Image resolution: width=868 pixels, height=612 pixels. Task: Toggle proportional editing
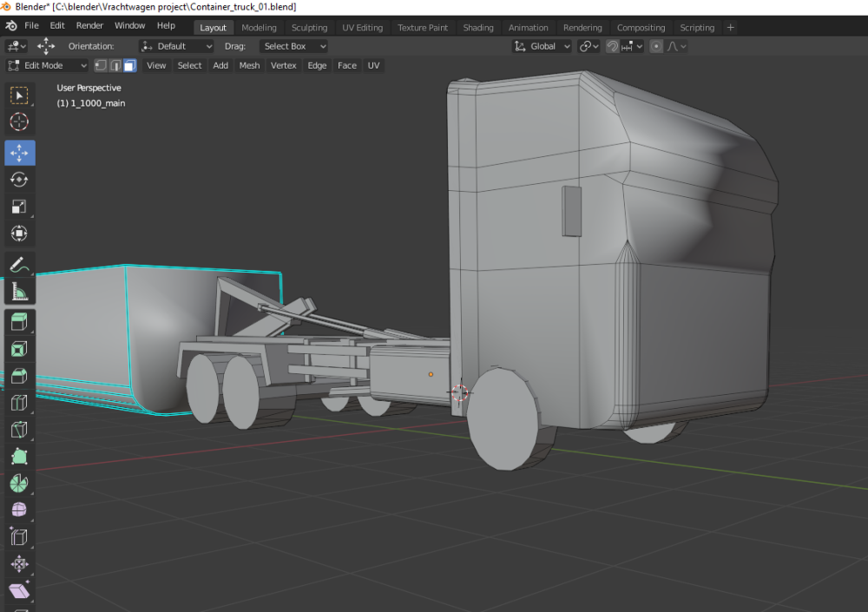[x=657, y=46]
